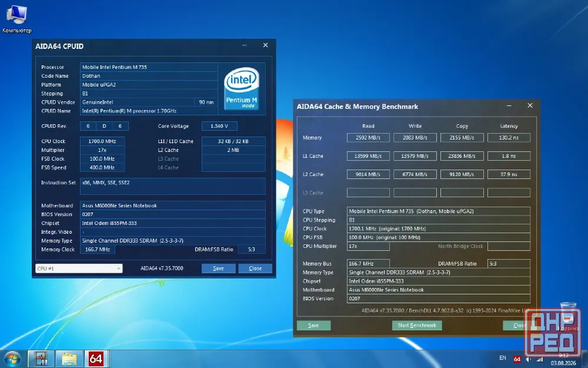
Task: Click the Show desktop strip
Action: (x=586, y=359)
